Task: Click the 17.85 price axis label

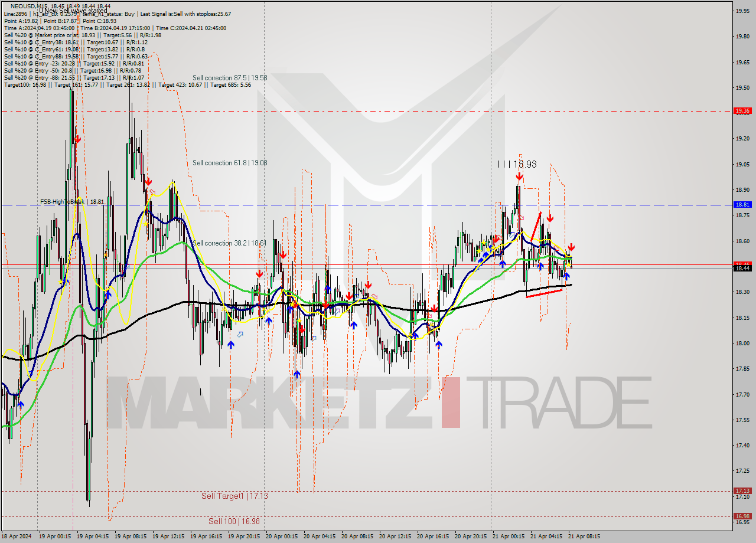Action: pos(742,369)
